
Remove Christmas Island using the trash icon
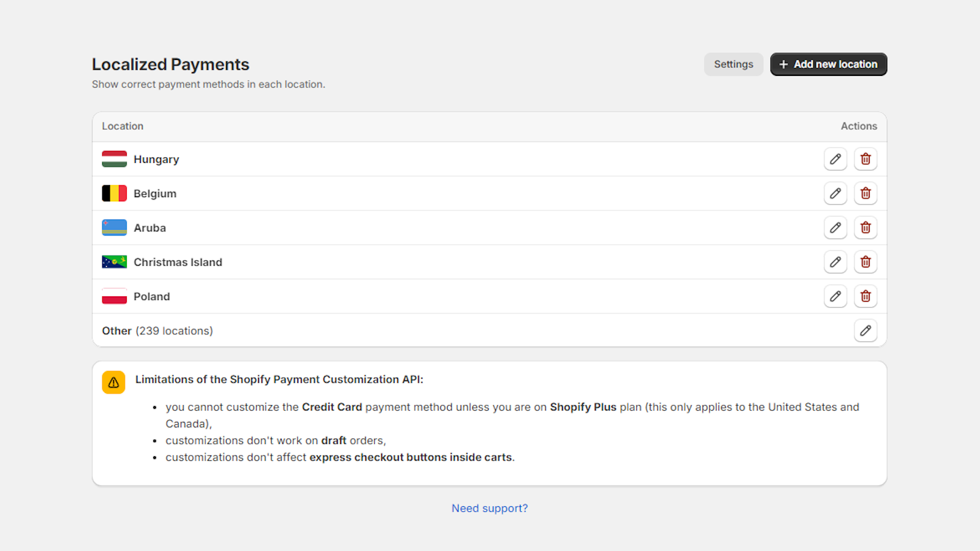click(865, 261)
